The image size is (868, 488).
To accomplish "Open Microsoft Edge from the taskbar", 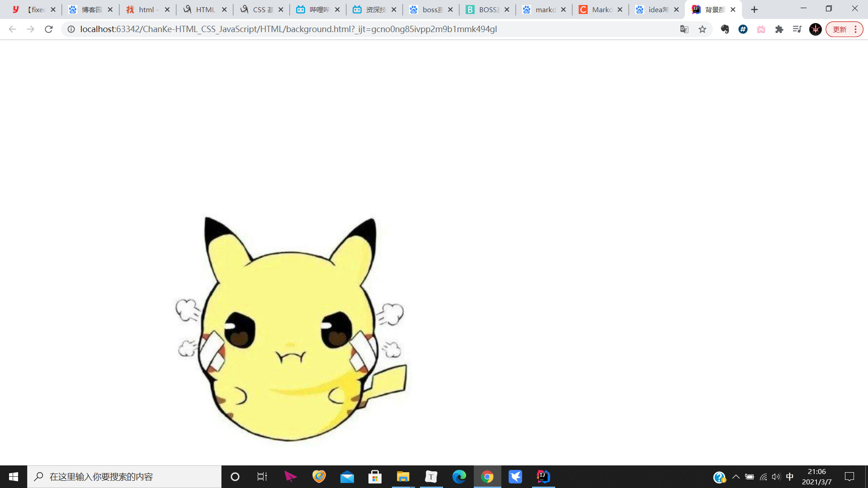I will (x=459, y=477).
